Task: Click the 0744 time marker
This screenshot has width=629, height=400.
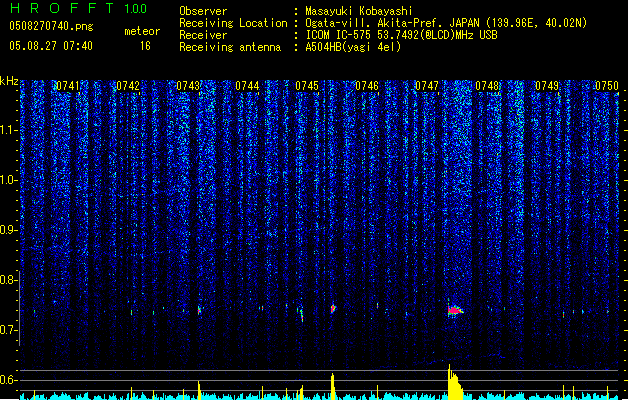Action: tap(247, 86)
